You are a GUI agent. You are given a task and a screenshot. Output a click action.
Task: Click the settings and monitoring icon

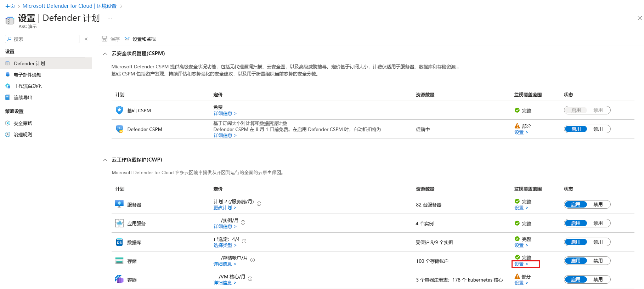click(127, 39)
